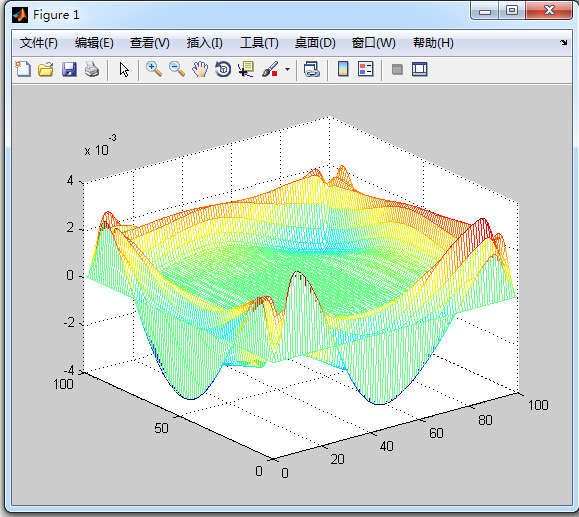Open the 文件(F) menu

(38, 43)
